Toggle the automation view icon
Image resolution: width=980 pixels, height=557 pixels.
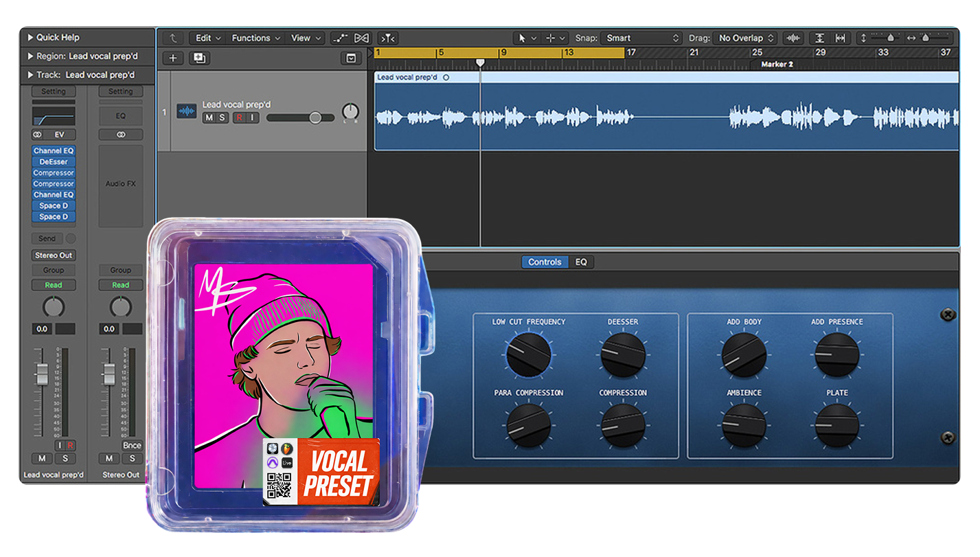pyautogui.click(x=341, y=38)
